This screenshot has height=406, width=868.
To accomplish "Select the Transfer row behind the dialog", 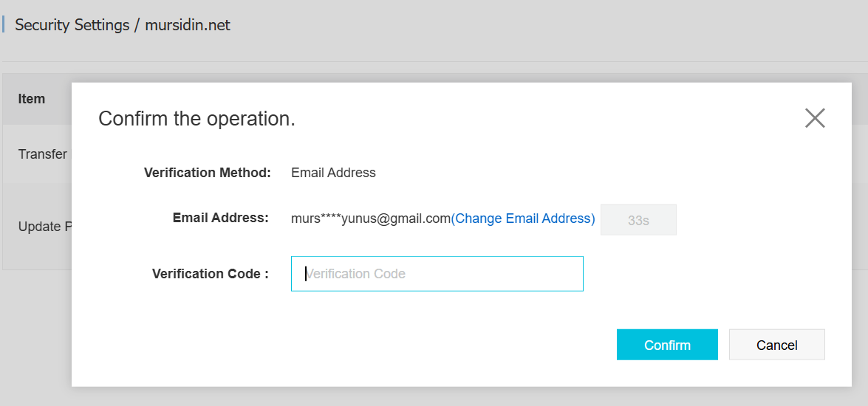I will click(x=42, y=154).
